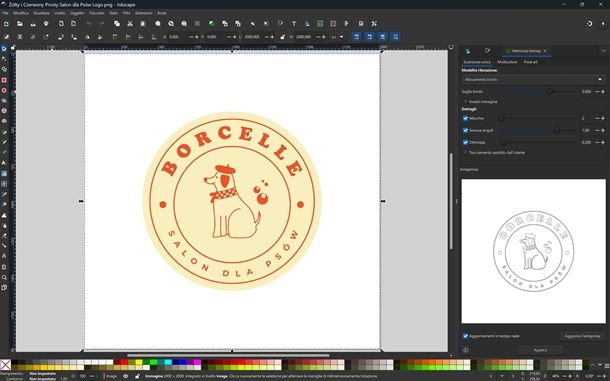This screenshot has width=610, height=381.
Task: Click the Save document icon
Action: [x=33, y=24]
